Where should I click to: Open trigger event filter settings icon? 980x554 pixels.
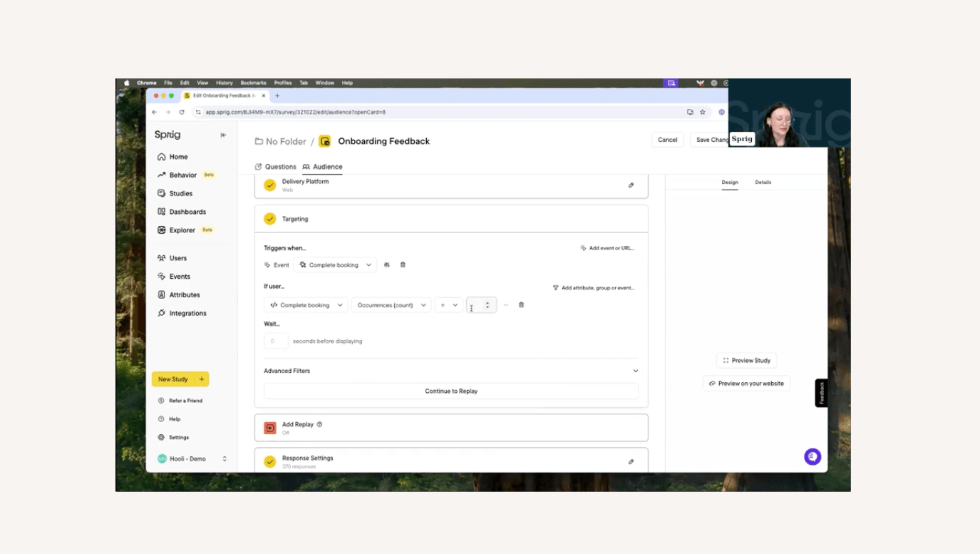[387, 265]
